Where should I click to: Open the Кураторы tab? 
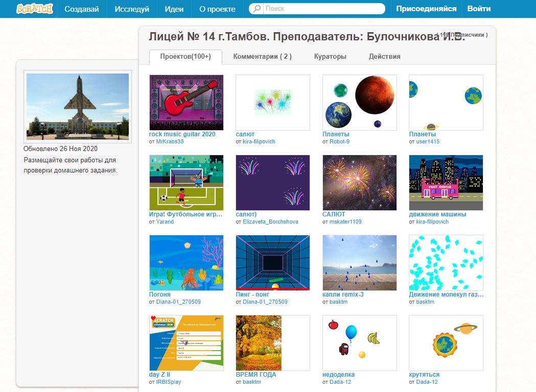(330, 57)
